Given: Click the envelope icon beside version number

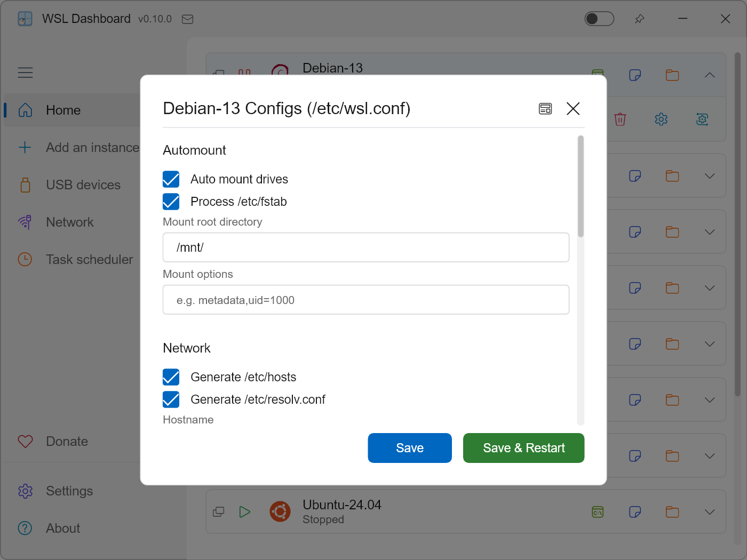Looking at the screenshot, I should (x=188, y=19).
